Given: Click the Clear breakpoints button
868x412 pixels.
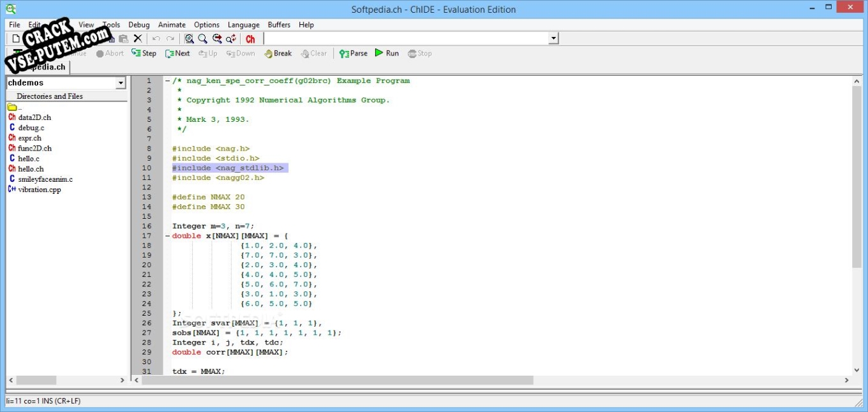Looking at the screenshot, I should (314, 54).
